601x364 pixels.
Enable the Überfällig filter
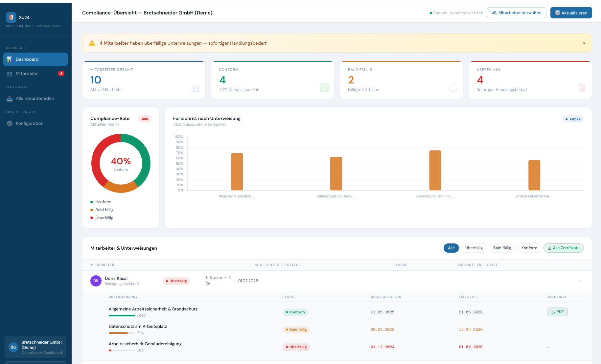pos(474,248)
